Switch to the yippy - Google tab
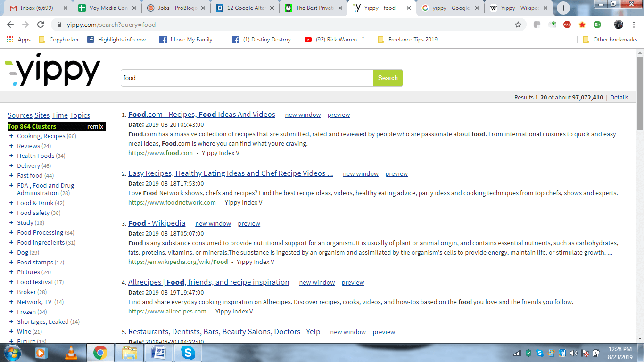The height and width of the screenshot is (362, 644). coord(450,8)
